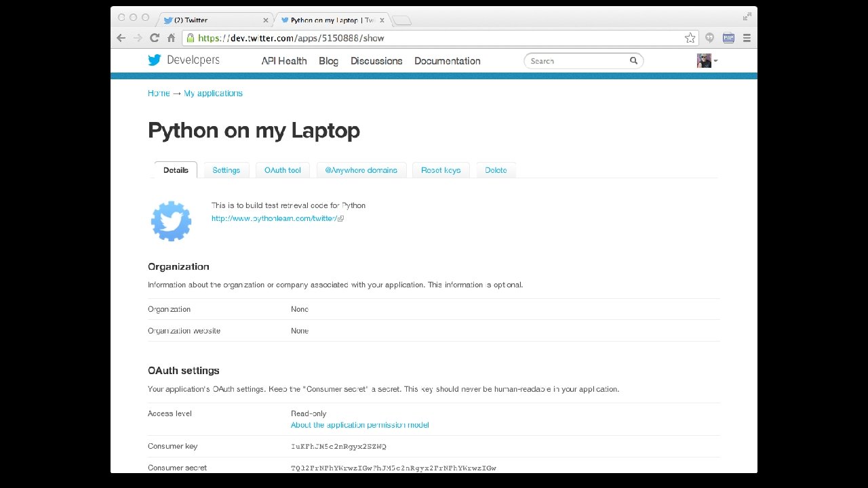Click the address bar URL field

click(x=441, y=38)
